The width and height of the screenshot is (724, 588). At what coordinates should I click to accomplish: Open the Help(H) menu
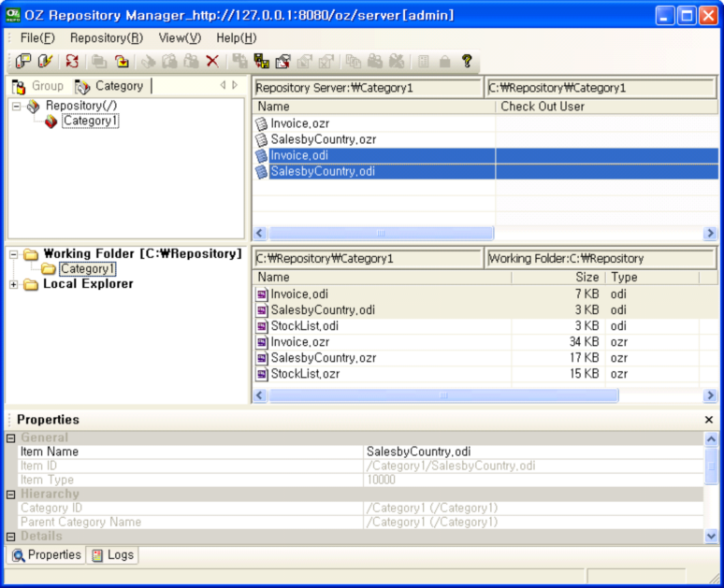[x=237, y=37]
